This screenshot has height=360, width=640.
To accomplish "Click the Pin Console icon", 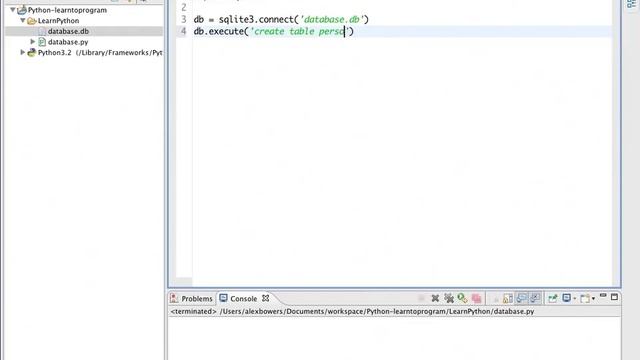I will pyautogui.click(x=552, y=298).
